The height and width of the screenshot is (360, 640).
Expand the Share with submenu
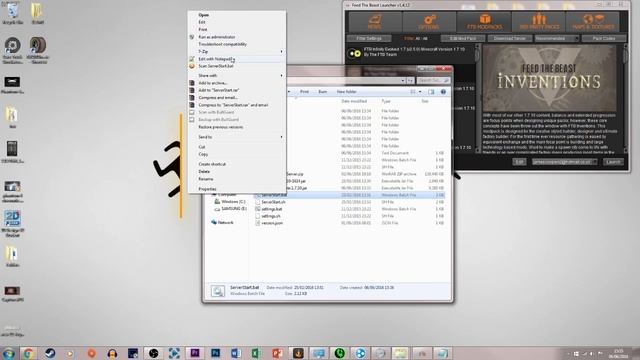(237, 76)
